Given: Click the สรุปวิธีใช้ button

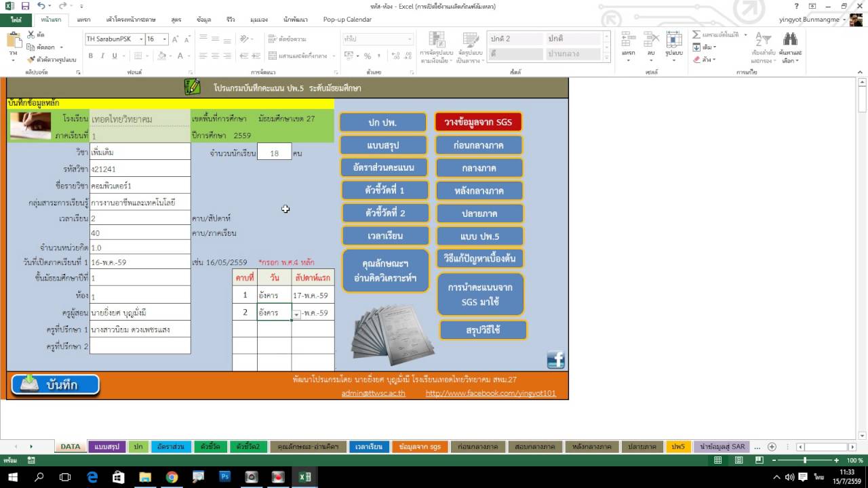Looking at the screenshot, I should click(x=483, y=330).
